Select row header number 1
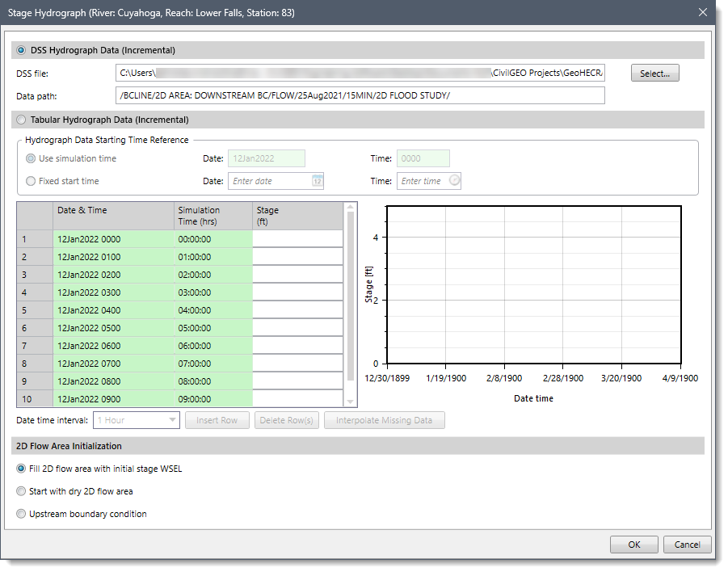The image size is (728, 572). [35, 239]
